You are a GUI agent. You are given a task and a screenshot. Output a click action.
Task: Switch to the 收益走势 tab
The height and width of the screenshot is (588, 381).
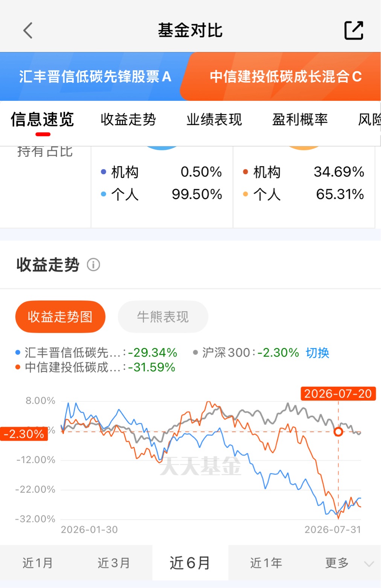pyautogui.click(x=128, y=120)
